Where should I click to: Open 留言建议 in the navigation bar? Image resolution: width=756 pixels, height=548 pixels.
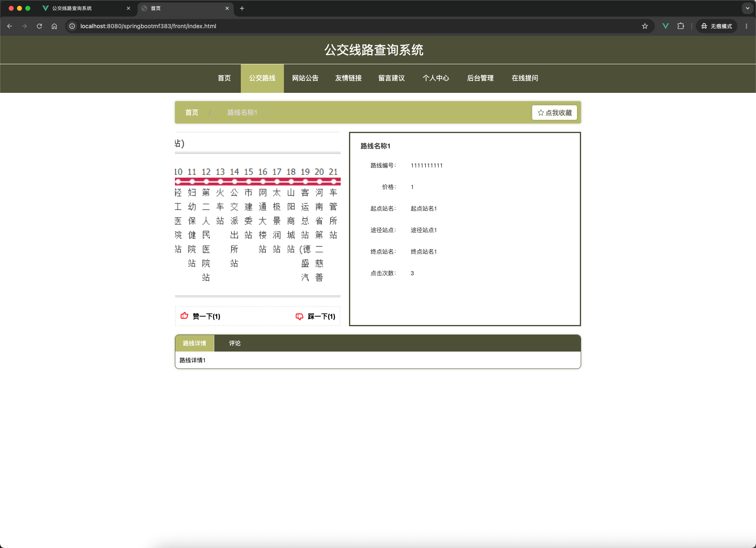click(392, 78)
